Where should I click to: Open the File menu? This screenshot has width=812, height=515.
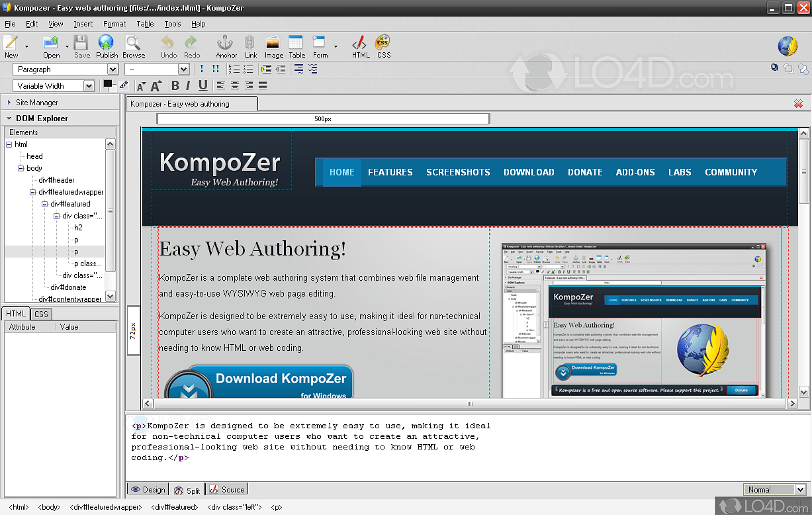click(x=10, y=24)
